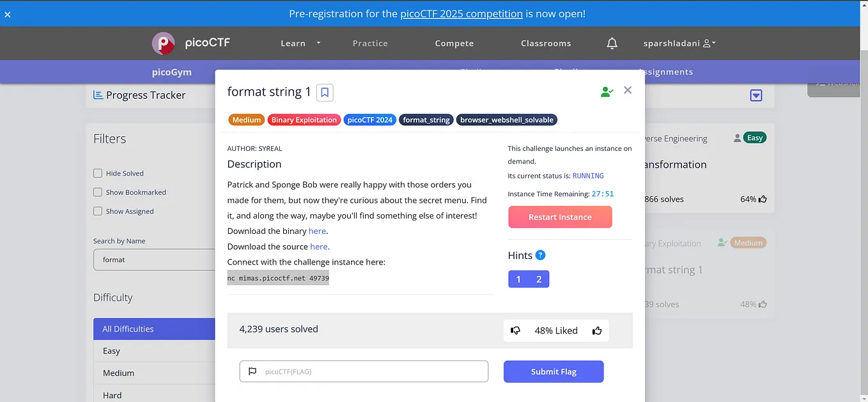Image resolution: width=868 pixels, height=402 pixels.
Task: Open the notifications bell
Action: pyautogui.click(x=612, y=43)
